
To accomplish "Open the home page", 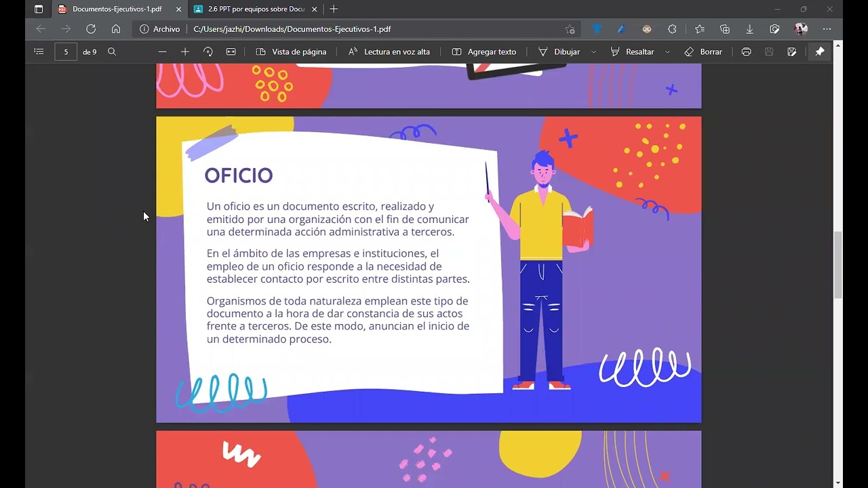I will (x=116, y=29).
